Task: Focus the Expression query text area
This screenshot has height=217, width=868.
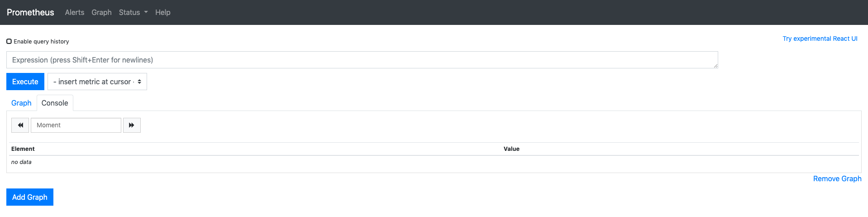Action: (362, 60)
